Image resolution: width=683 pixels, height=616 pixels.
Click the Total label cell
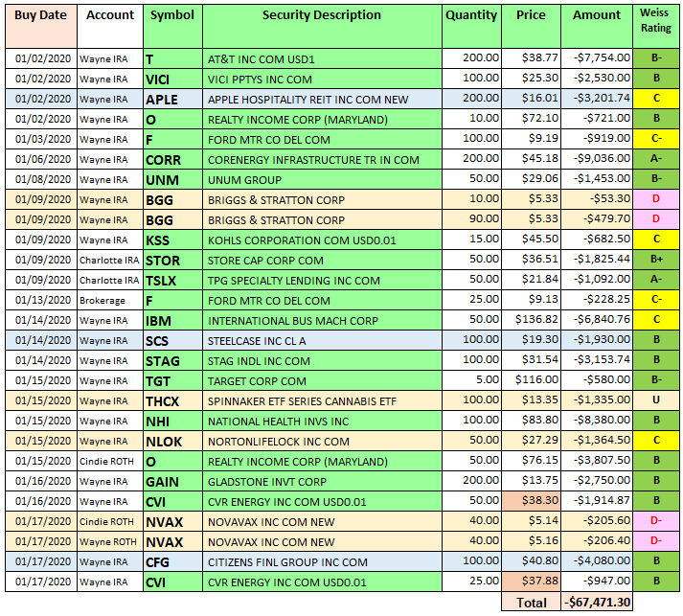(x=531, y=603)
